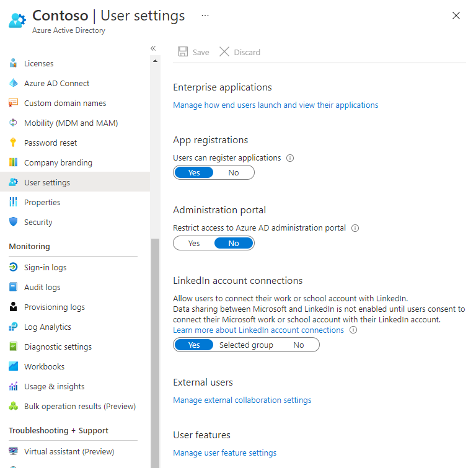Viewport: 476px width, 468px height.
Task: Click the Company branding icon
Action: [x=13, y=162]
